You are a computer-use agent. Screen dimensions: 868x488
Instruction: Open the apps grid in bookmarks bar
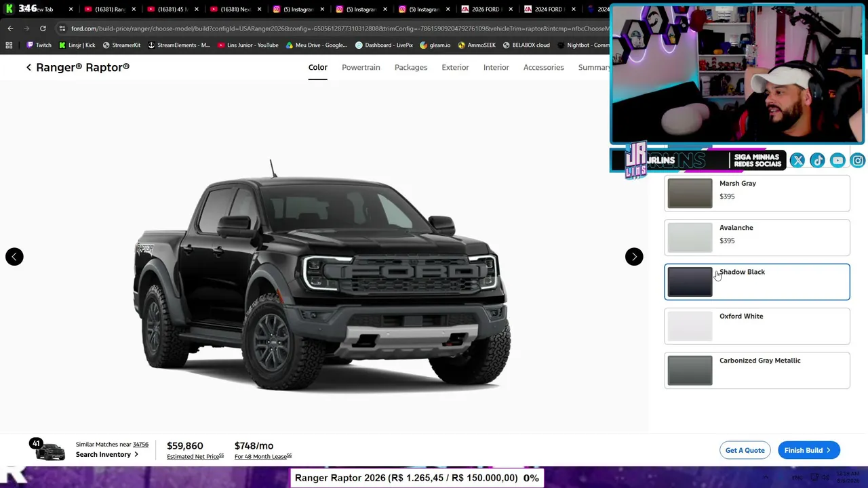pyautogui.click(x=9, y=45)
